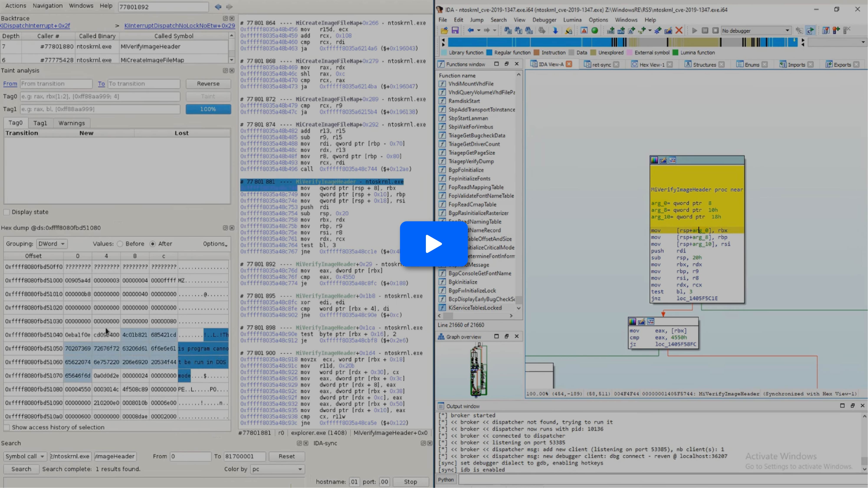Click the Reverse button
Viewport: 868px width, 488px height.
click(208, 83)
